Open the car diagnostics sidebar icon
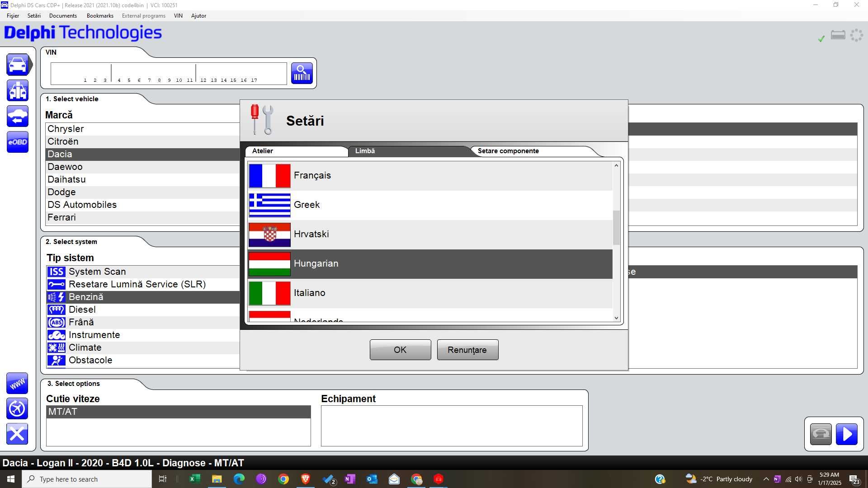This screenshot has width=868, height=488. [18, 65]
